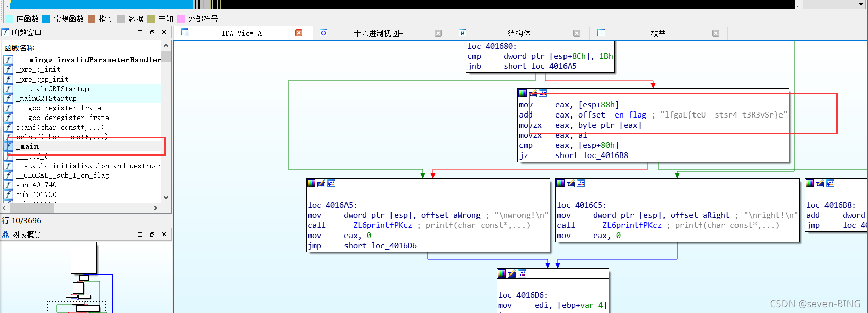Edit the comment icon on the loc_4016D6 block
The width and height of the screenshot is (868, 313).
coord(512,273)
